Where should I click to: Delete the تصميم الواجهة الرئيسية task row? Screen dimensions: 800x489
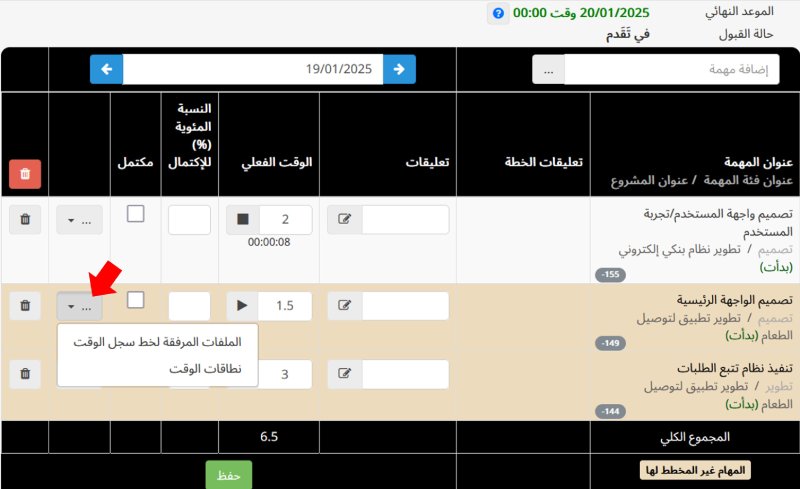coord(25,306)
